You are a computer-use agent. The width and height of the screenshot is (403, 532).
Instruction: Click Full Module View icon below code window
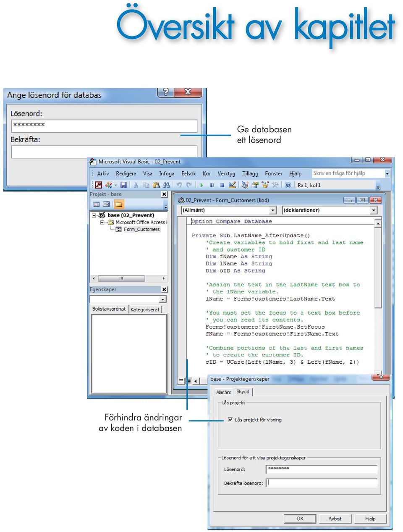click(x=188, y=381)
